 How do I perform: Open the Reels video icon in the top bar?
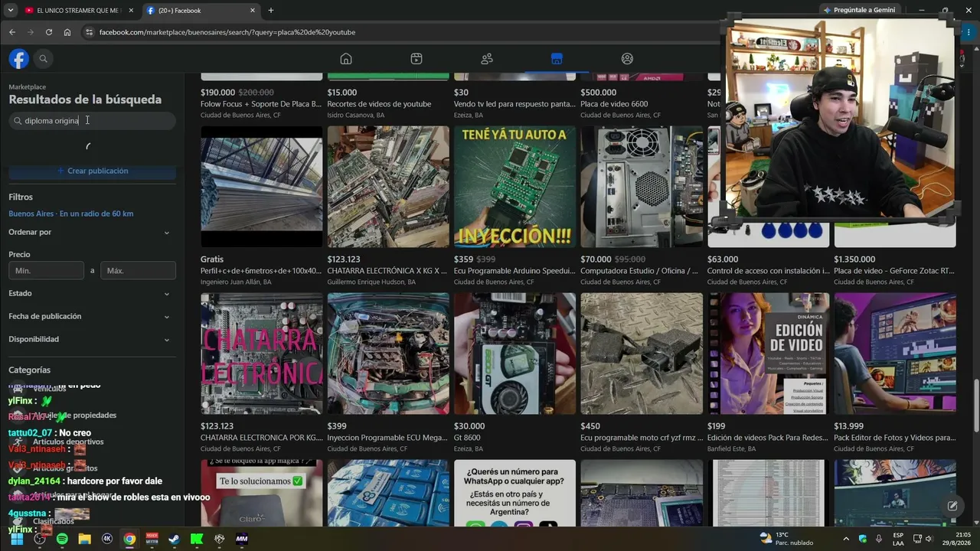[416, 59]
